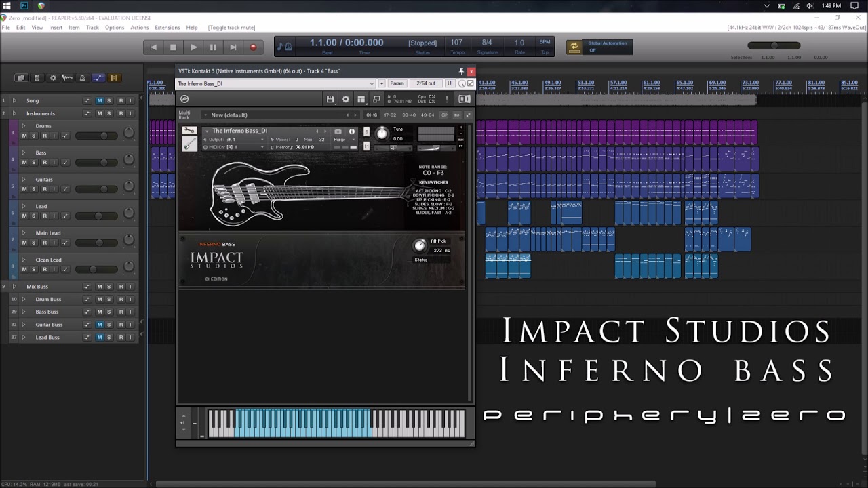The height and width of the screenshot is (488, 868).
Task: Unmute the Song track
Action: 100,100
